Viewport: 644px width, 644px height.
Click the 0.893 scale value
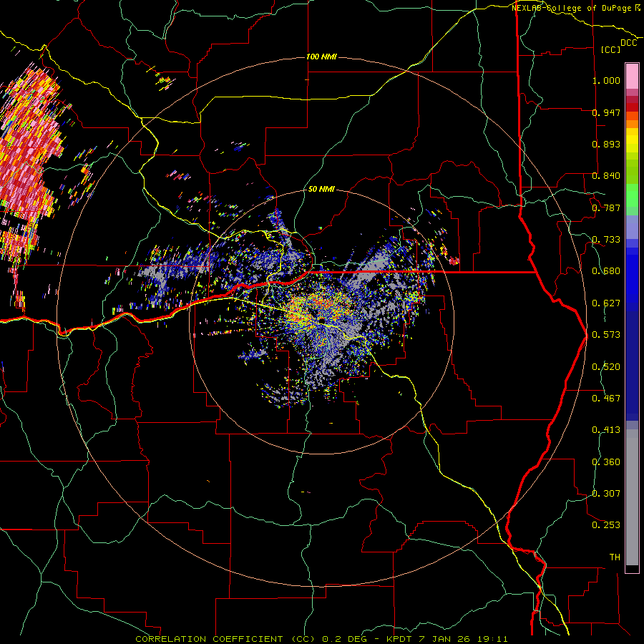tap(606, 144)
